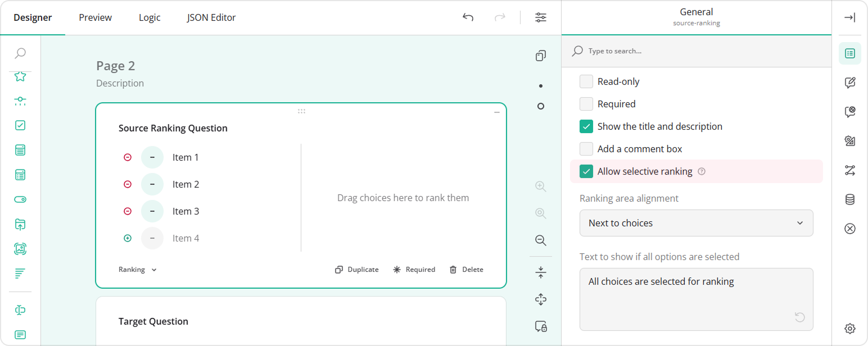This screenshot has height=346, width=868.
Task: Zoom out the design surface
Action: point(541,240)
